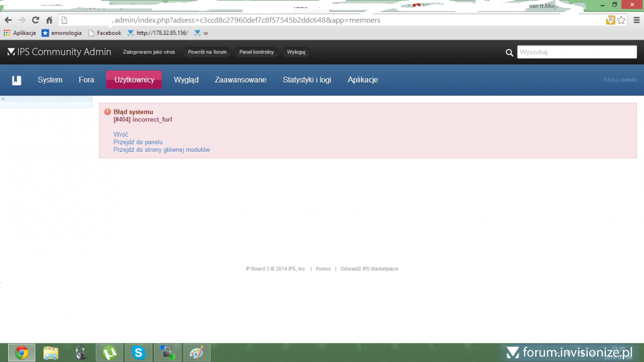Bookmark this page with the star icon
Viewport: 644px width, 362px height.
point(621,20)
